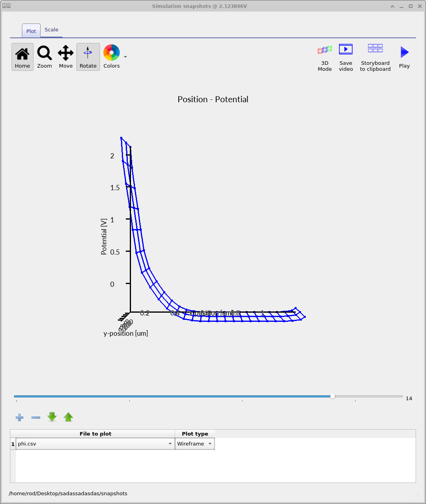Select the Plot tab

pyautogui.click(x=31, y=31)
